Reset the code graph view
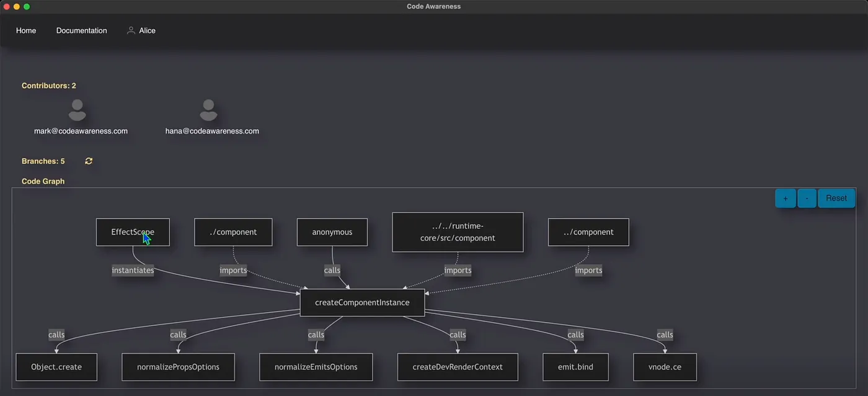This screenshot has width=868, height=396. tap(836, 199)
